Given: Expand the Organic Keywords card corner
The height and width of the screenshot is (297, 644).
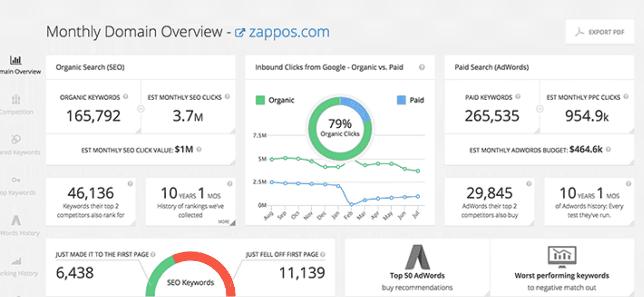Looking at the screenshot, I should tap(138, 130).
